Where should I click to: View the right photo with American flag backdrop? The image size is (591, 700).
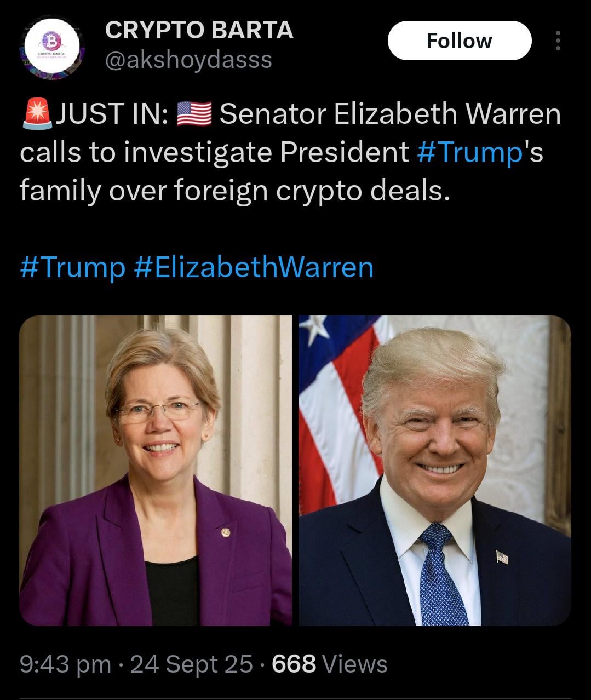[435, 471]
